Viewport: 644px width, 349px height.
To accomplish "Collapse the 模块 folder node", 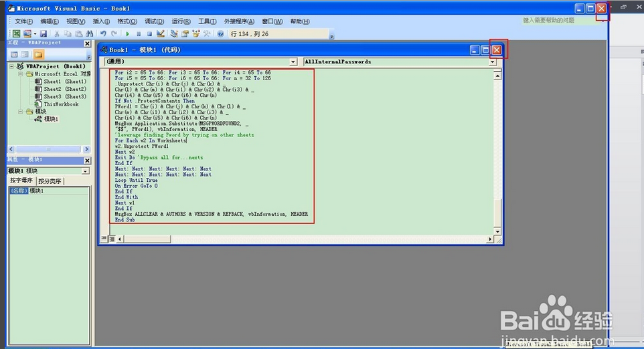I will pos(20,112).
